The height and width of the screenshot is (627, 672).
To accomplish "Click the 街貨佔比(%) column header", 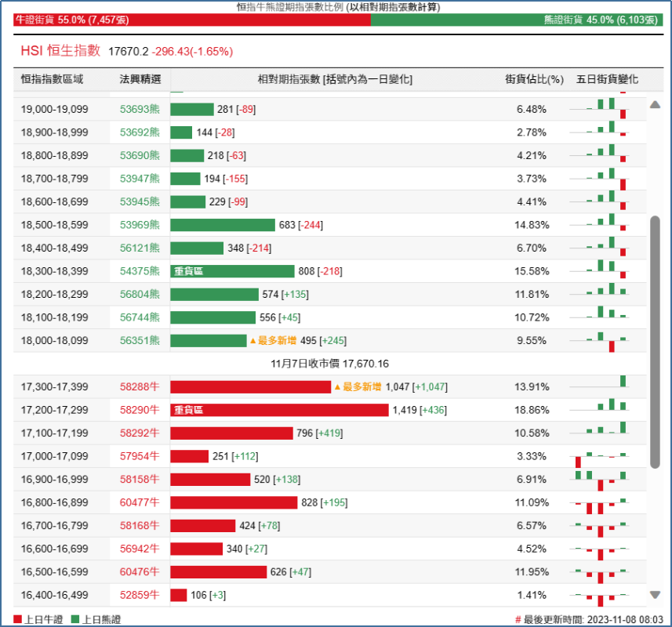I will coord(534,79).
